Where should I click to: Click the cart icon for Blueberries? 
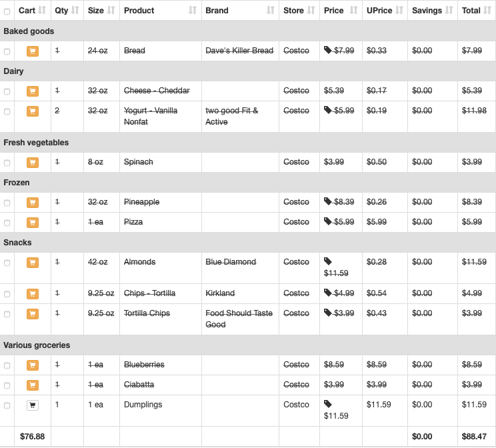pyautogui.click(x=33, y=365)
